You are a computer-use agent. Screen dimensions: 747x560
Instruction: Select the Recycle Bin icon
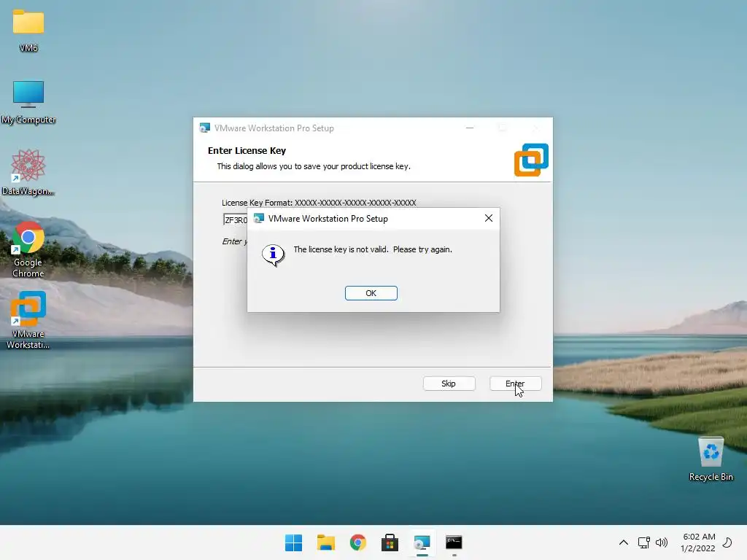pos(711,459)
